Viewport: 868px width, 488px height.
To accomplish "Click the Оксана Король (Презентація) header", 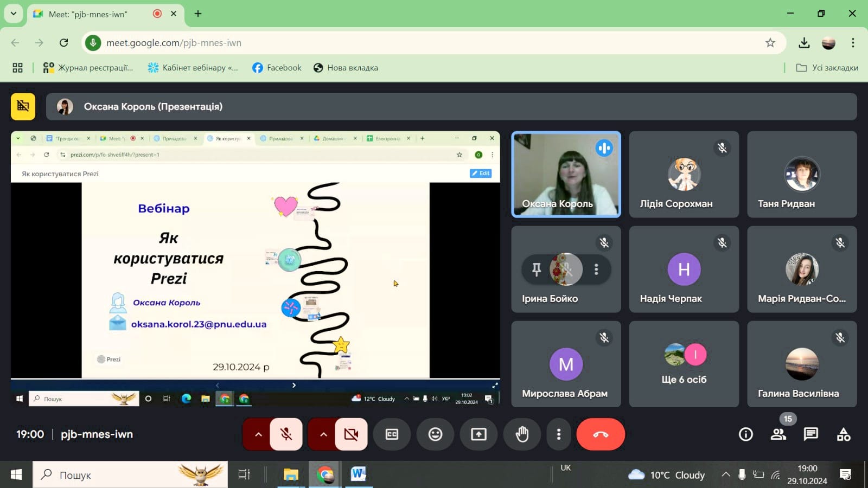I will (x=451, y=106).
